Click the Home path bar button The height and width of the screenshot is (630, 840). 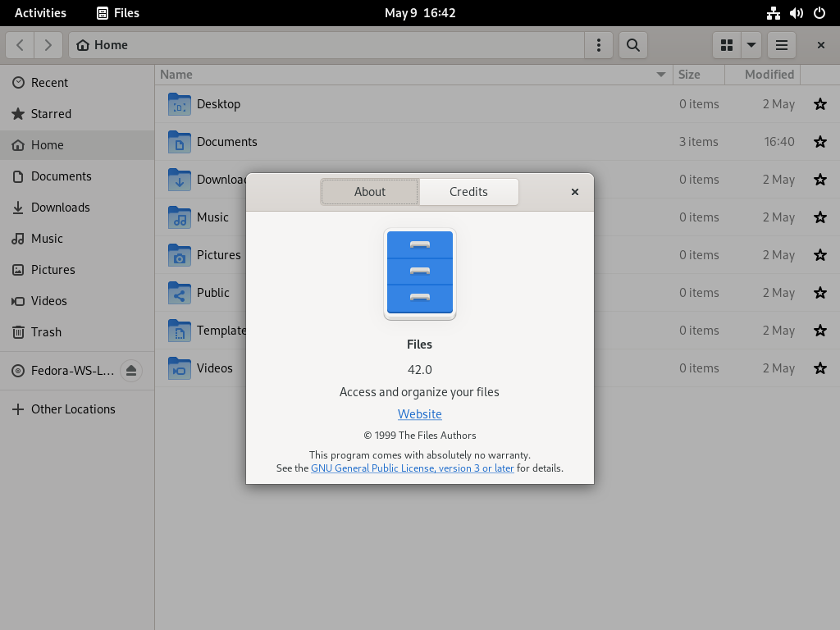click(102, 45)
